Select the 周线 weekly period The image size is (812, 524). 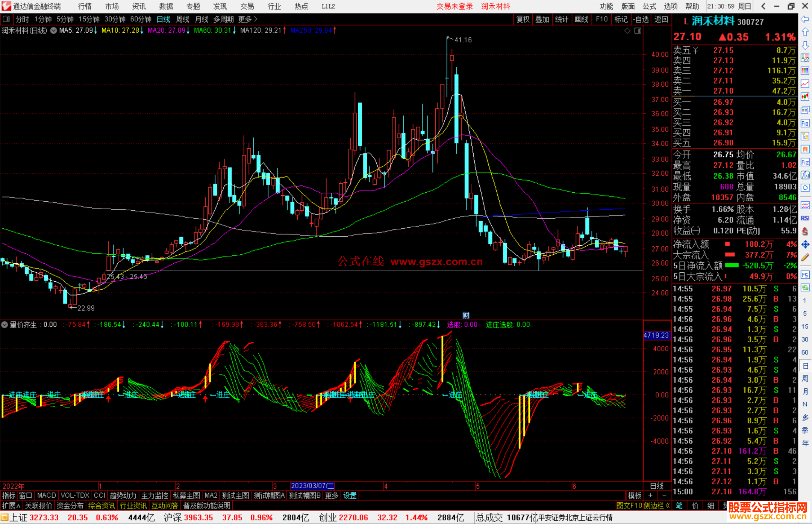pyautogui.click(x=183, y=19)
